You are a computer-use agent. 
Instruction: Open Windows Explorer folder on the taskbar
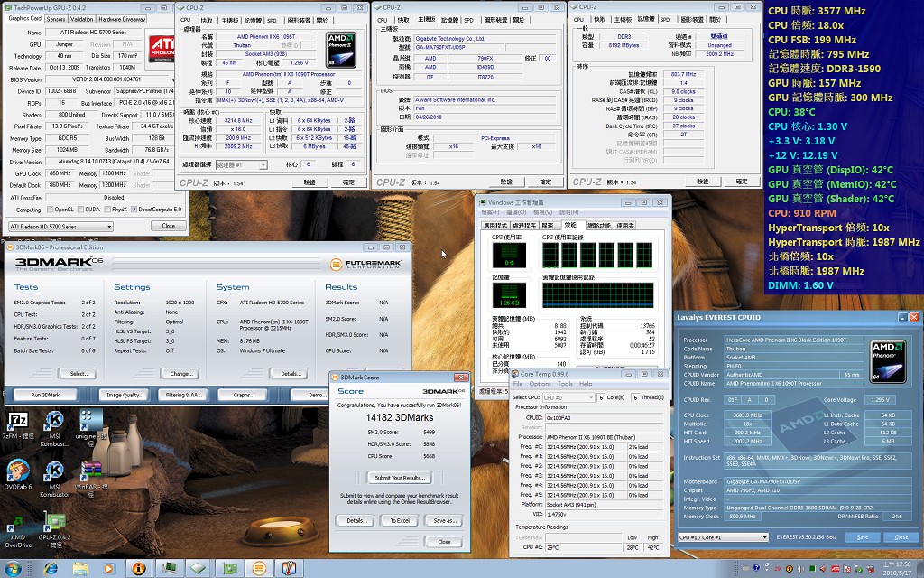pyautogui.click(x=80, y=569)
